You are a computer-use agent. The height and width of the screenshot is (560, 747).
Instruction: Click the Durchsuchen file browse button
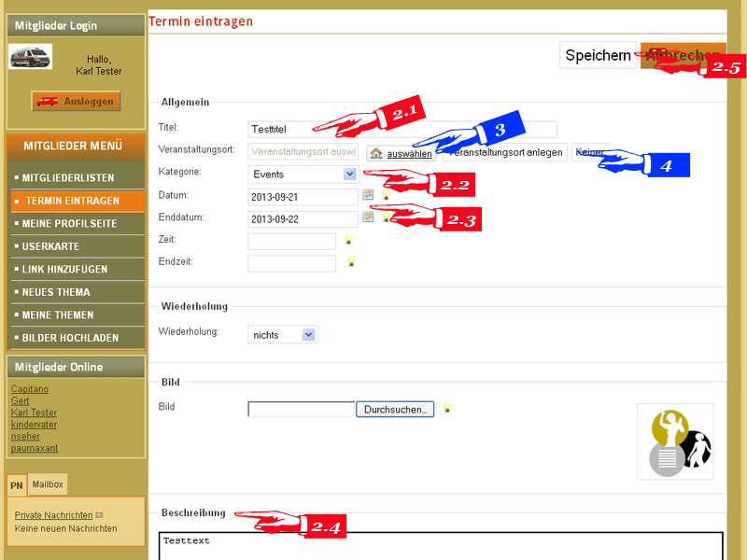click(x=395, y=409)
